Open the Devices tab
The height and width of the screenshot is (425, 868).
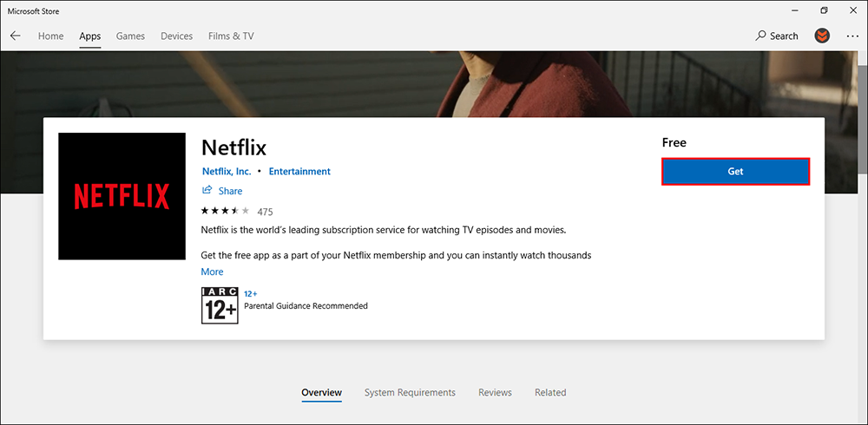click(176, 36)
